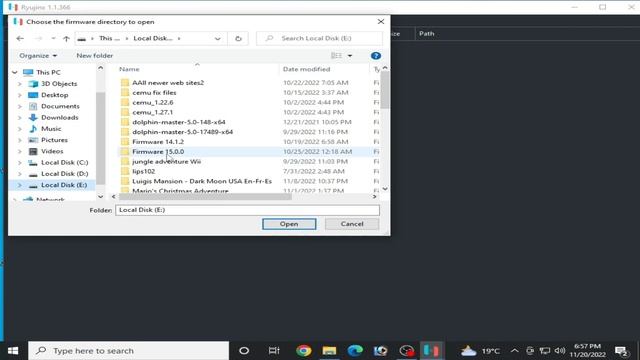640x360 pixels.
Task: Select Local Disk (C:) in sidebar
Action: pos(64,162)
